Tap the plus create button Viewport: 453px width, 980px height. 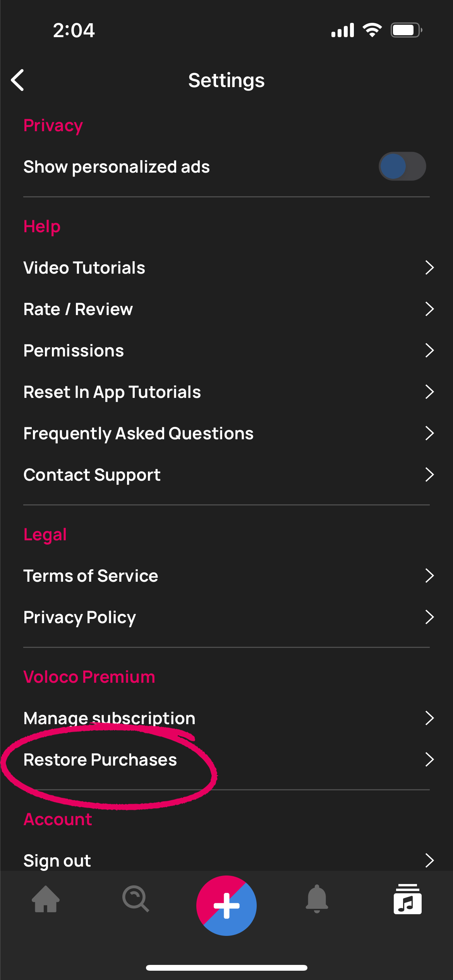(226, 905)
